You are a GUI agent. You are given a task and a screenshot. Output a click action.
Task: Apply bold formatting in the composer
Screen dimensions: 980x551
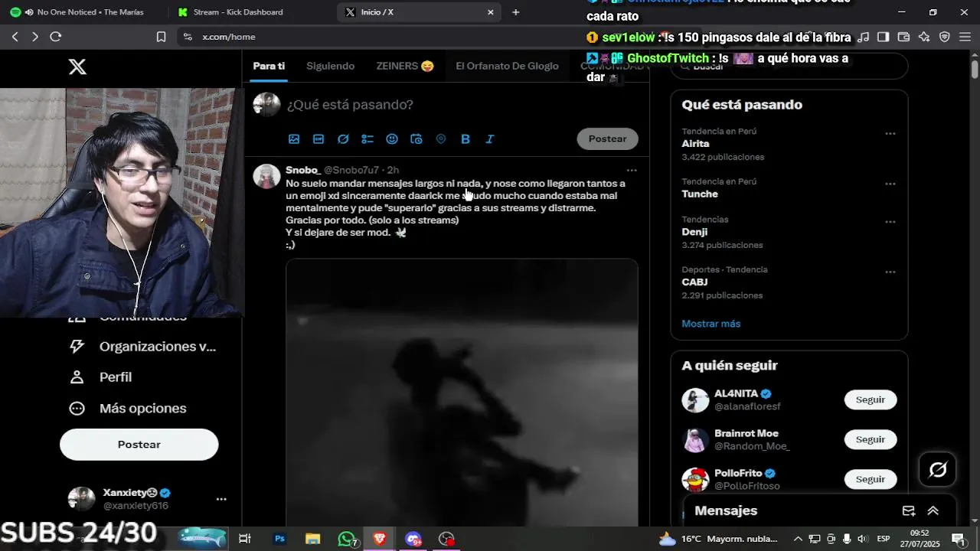(465, 139)
